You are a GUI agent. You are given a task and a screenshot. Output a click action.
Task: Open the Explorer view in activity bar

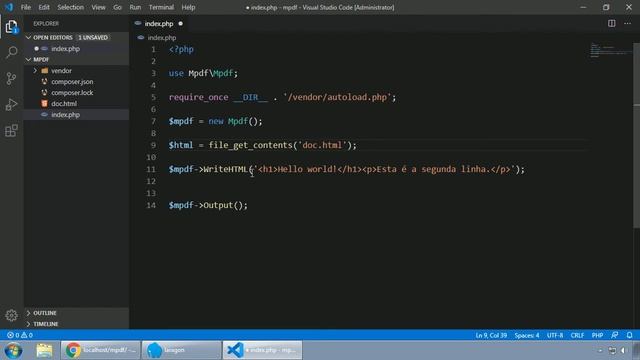11,27
